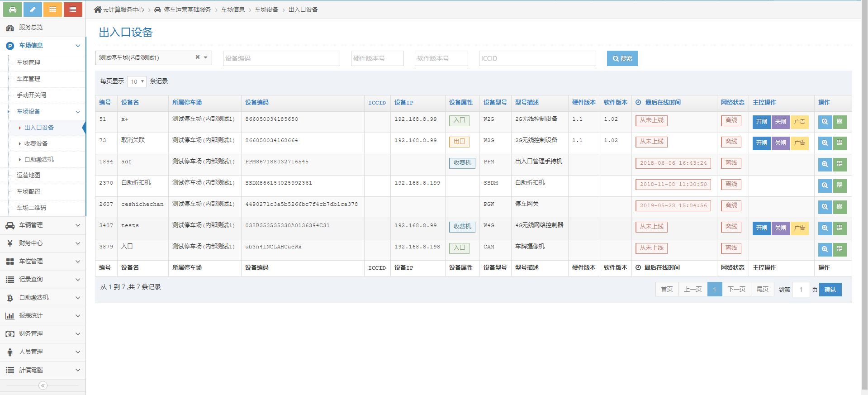This screenshot has width=868, height=395.
Task: Click 广告 button for device x+
Action: point(799,122)
